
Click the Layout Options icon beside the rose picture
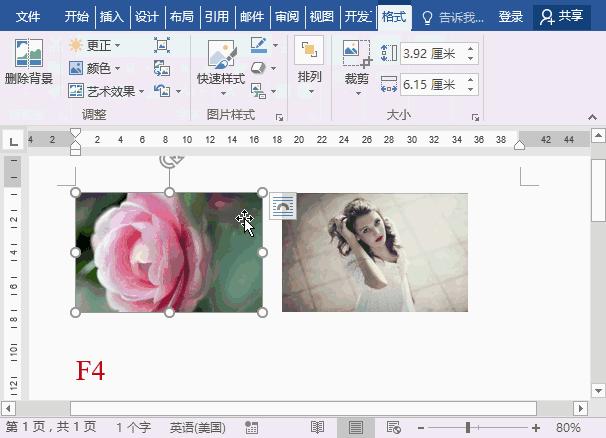point(283,206)
